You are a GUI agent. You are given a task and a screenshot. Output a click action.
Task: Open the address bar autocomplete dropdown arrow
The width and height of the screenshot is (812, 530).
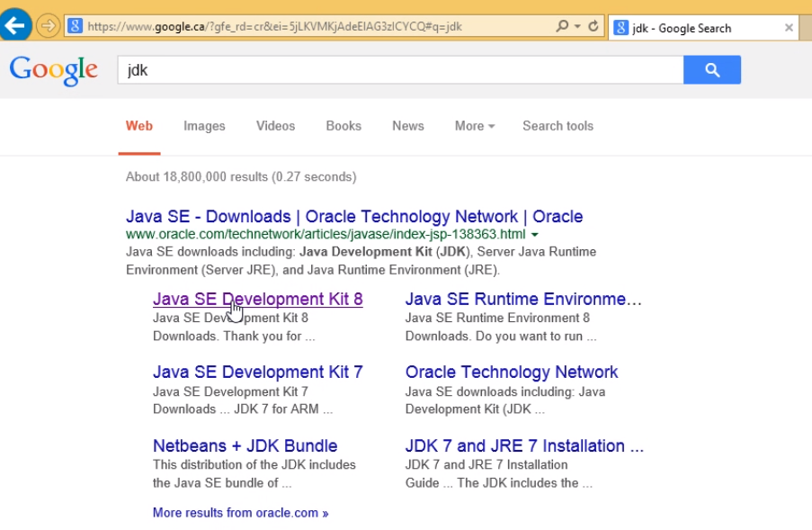pos(577,26)
